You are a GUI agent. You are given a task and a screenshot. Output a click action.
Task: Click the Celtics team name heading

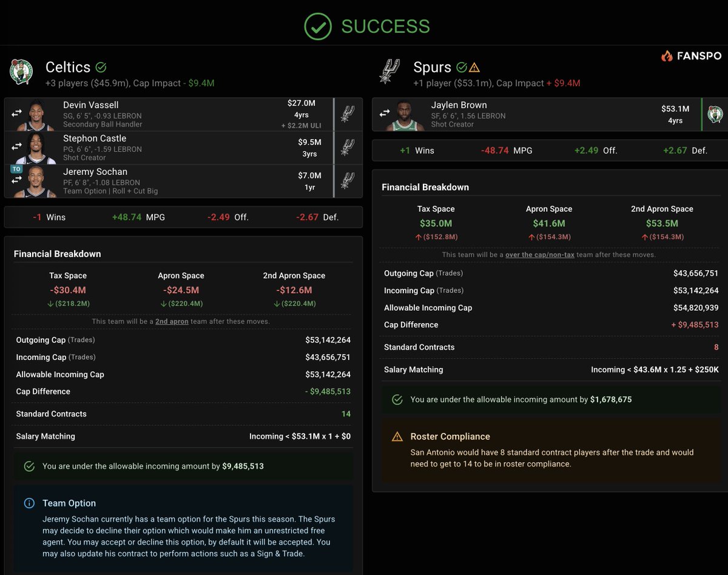68,67
